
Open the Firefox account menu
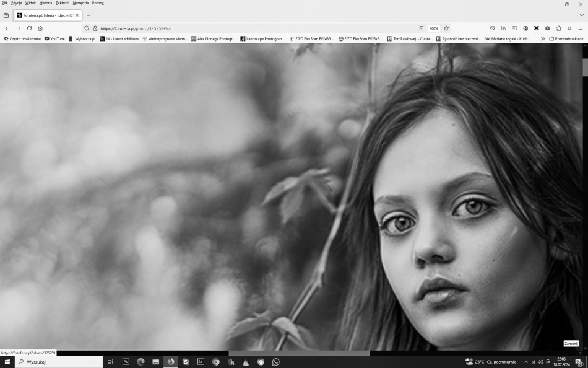[525, 28]
